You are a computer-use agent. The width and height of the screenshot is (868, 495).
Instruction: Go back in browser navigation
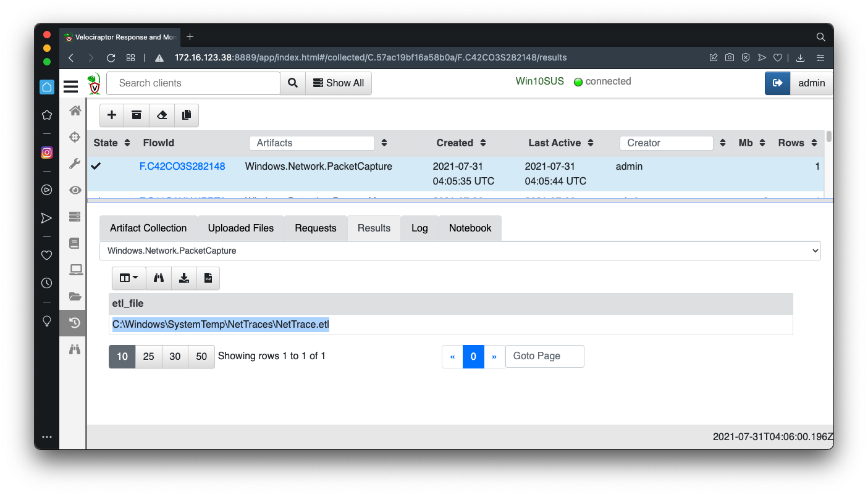point(71,58)
